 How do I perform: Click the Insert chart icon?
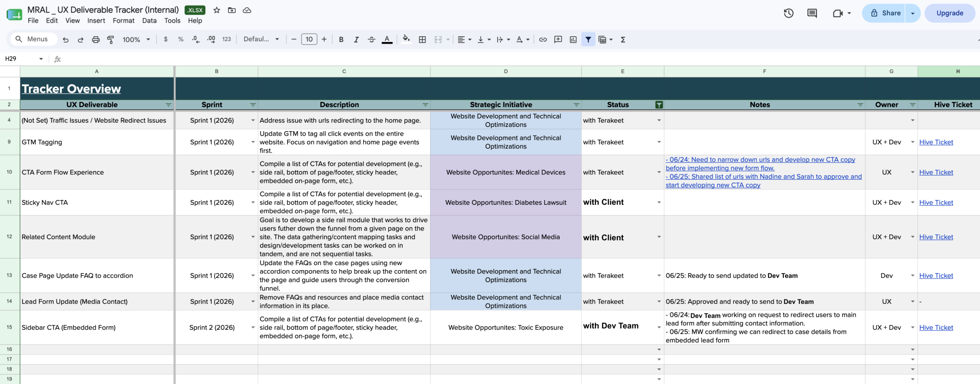(x=573, y=39)
